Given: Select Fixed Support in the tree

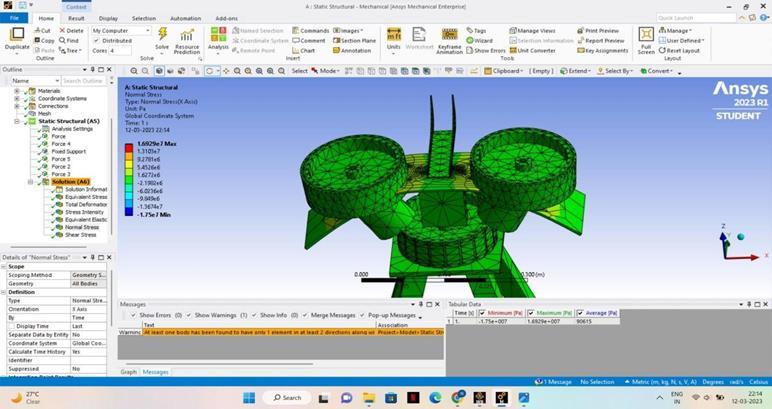Looking at the screenshot, I should point(68,152).
